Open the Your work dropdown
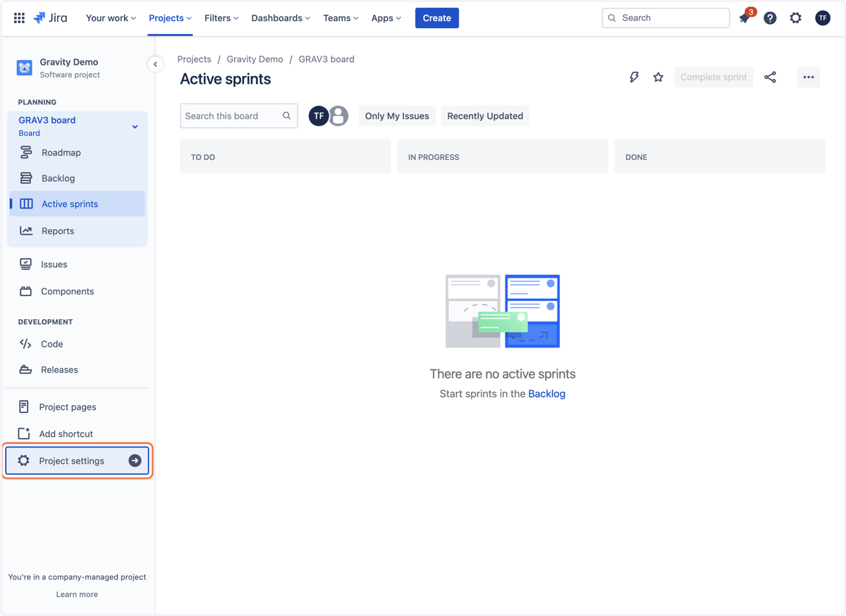846x616 pixels. (x=111, y=18)
